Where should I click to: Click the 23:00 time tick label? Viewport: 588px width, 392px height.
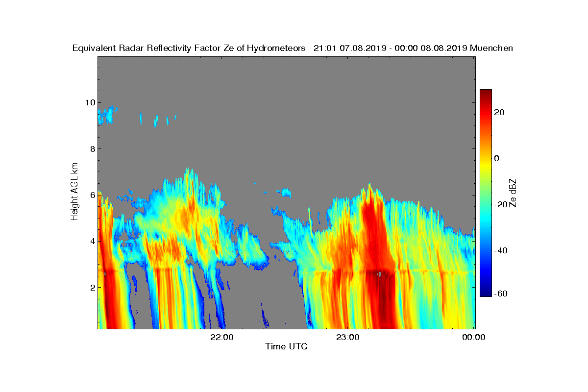click(348, 337)
